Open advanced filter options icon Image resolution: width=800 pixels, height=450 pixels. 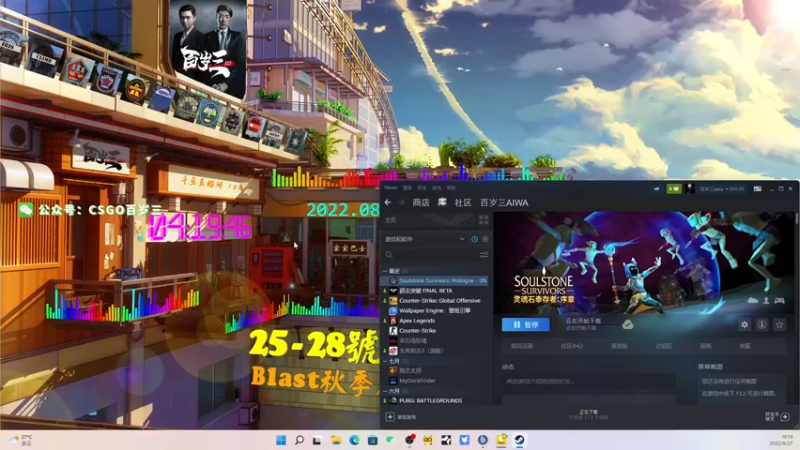(484, 255)
